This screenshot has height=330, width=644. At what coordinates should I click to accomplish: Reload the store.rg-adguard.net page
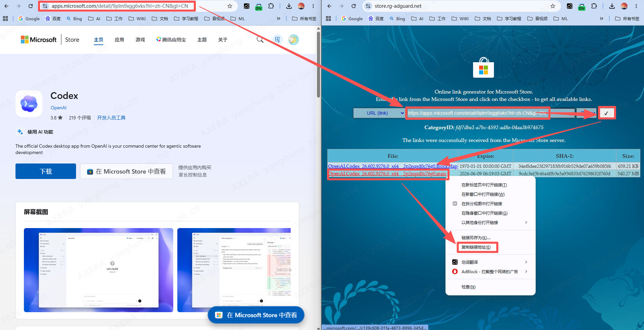point(354,6)
